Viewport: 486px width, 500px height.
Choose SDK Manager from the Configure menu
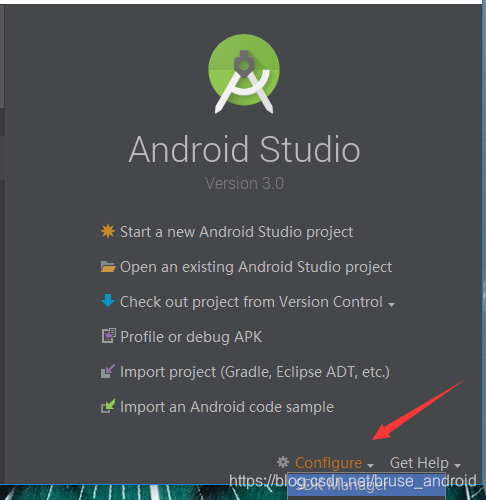(366, 484)
